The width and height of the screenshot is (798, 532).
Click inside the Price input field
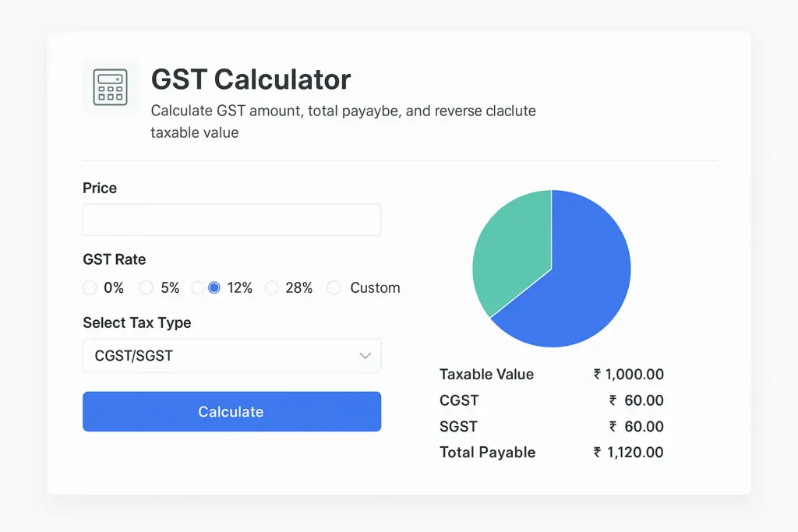tap(231, 220)
